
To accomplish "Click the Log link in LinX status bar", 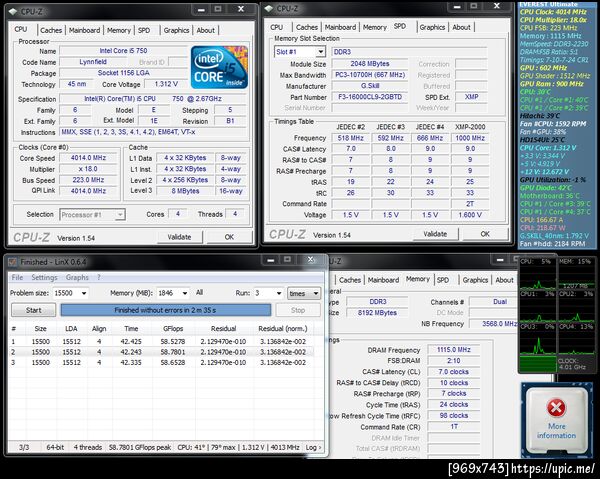I will click(313, 447).
